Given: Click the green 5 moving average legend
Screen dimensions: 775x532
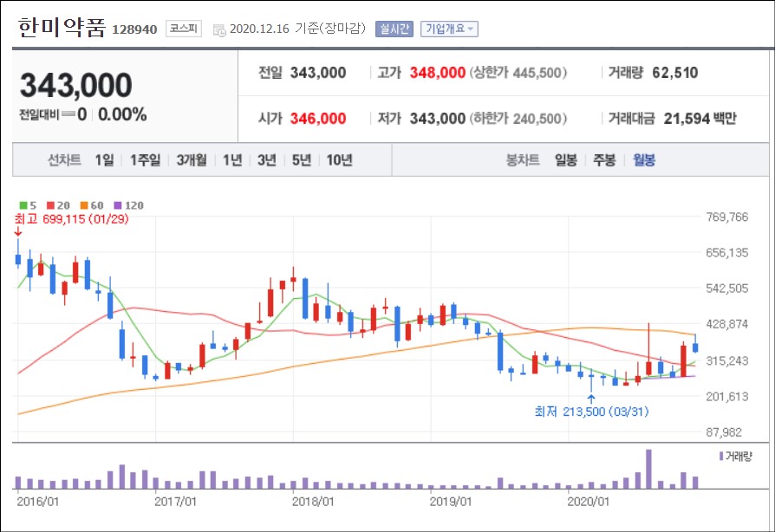Looking at the screenshot, I should click(x=28, y=205).
